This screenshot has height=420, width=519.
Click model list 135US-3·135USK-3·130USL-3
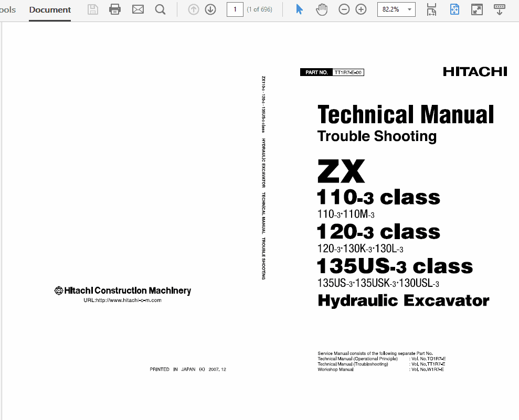[378, 284]
